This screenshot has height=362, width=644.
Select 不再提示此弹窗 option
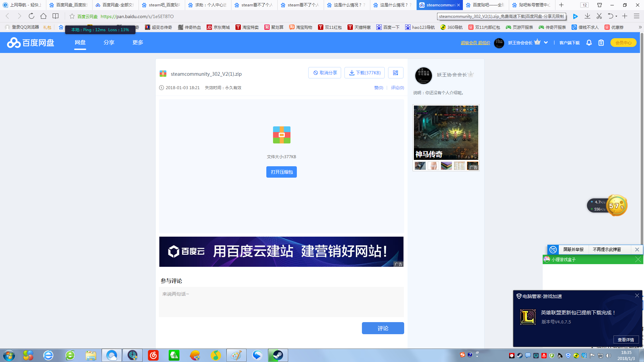(606, 249)
